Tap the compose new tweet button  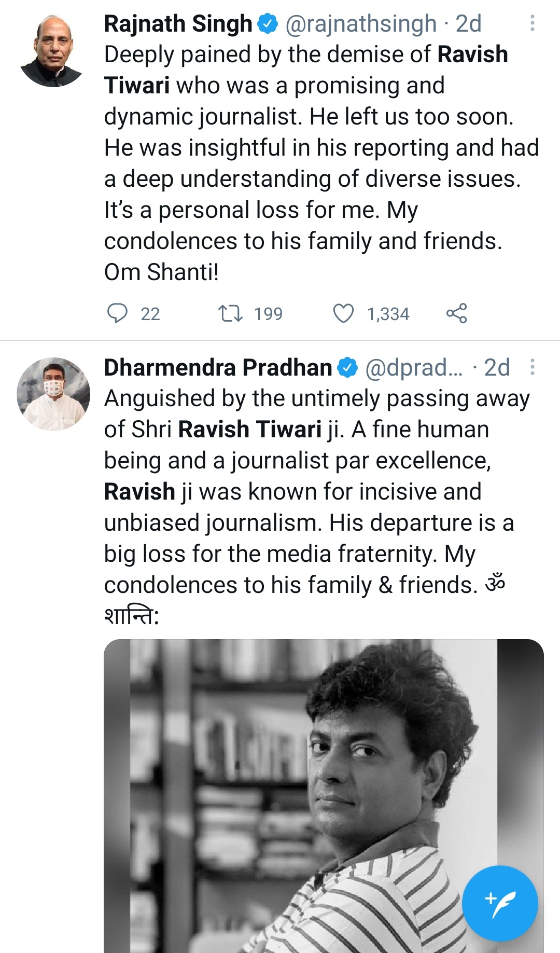coord(500,903)
